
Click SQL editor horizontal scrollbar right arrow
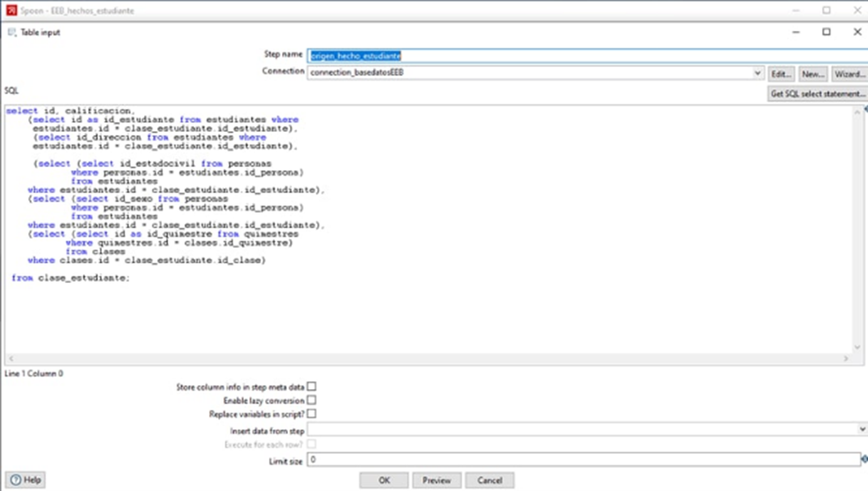pos(846,359)
